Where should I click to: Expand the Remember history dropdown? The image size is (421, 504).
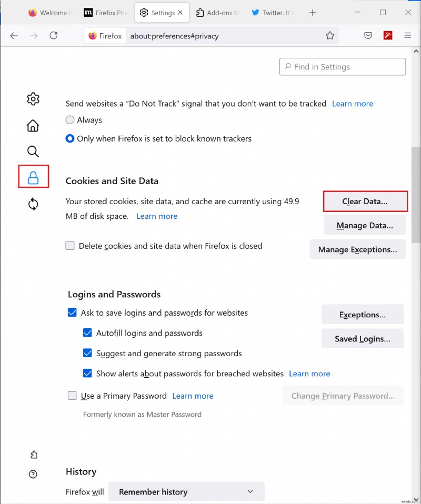point(186,492)
